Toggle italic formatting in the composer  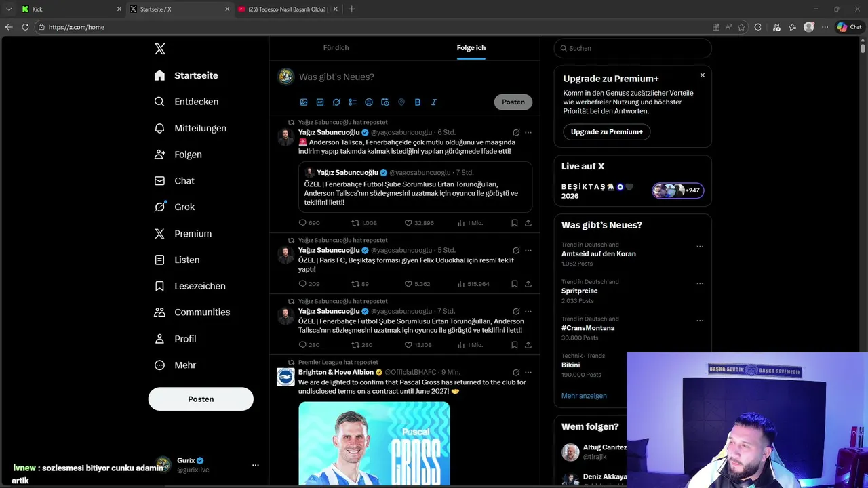(434, 102)
